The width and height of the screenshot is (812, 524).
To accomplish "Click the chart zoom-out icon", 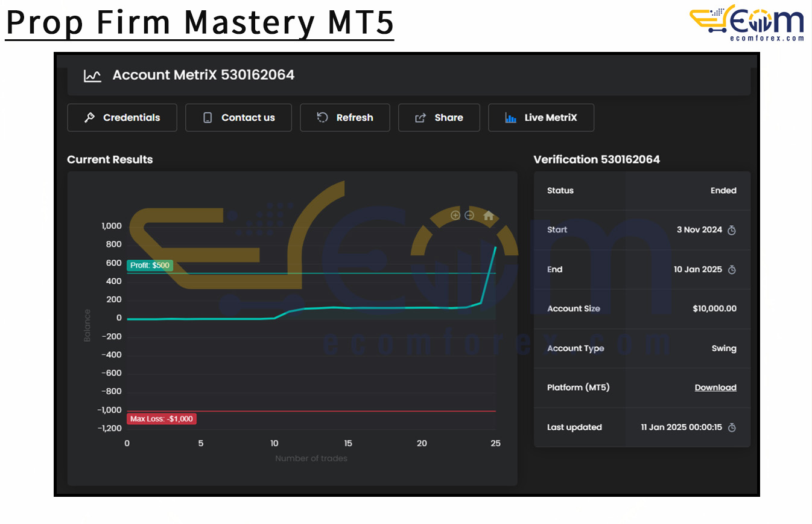I will tap(469, 216).
